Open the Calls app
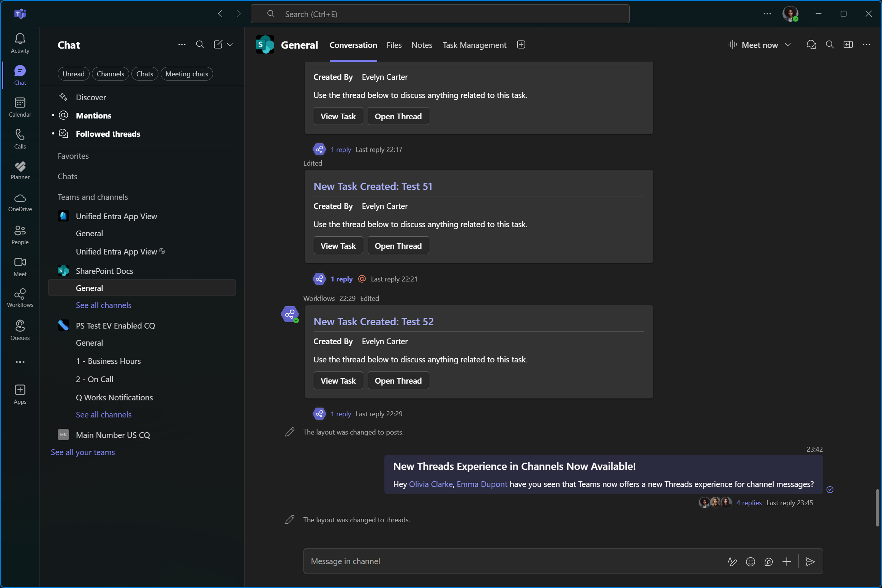 [x=20, y=139]
